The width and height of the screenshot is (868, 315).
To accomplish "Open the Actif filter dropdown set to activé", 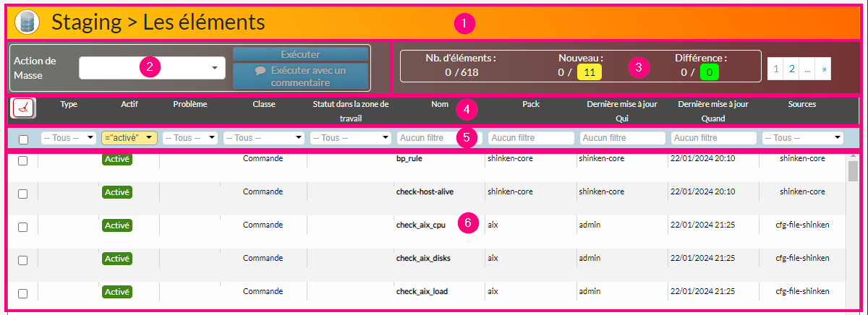I will pos(129,137).
